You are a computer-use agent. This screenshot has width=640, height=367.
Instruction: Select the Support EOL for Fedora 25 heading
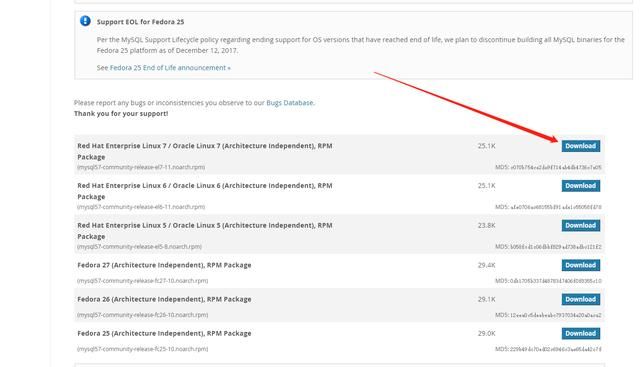pyautogui.click(x=140, y=22)
